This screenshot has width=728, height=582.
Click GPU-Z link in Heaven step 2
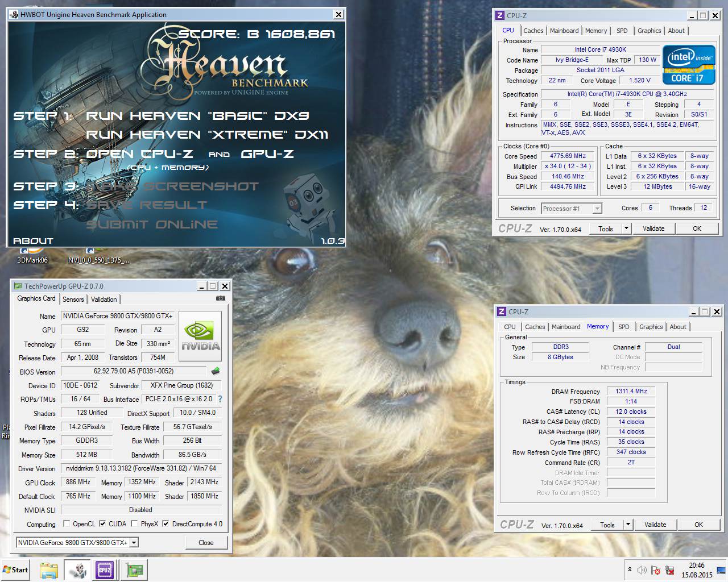tap(267, 154)
